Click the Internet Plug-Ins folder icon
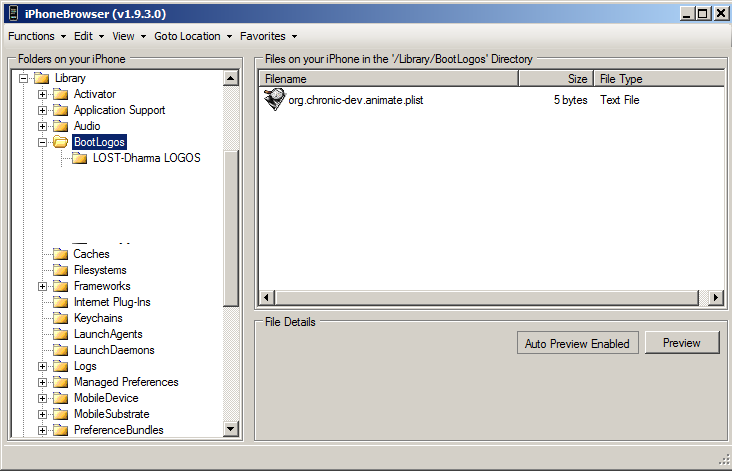The width and height of the screenshot is (732, 471). point(60,302)
